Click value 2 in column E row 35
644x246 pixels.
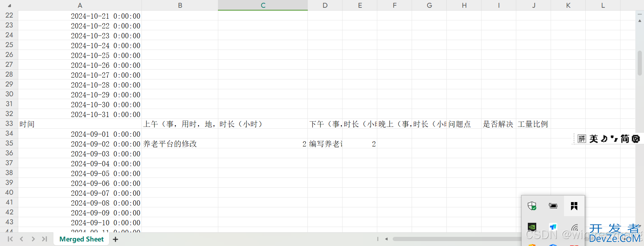coord(360,143)
